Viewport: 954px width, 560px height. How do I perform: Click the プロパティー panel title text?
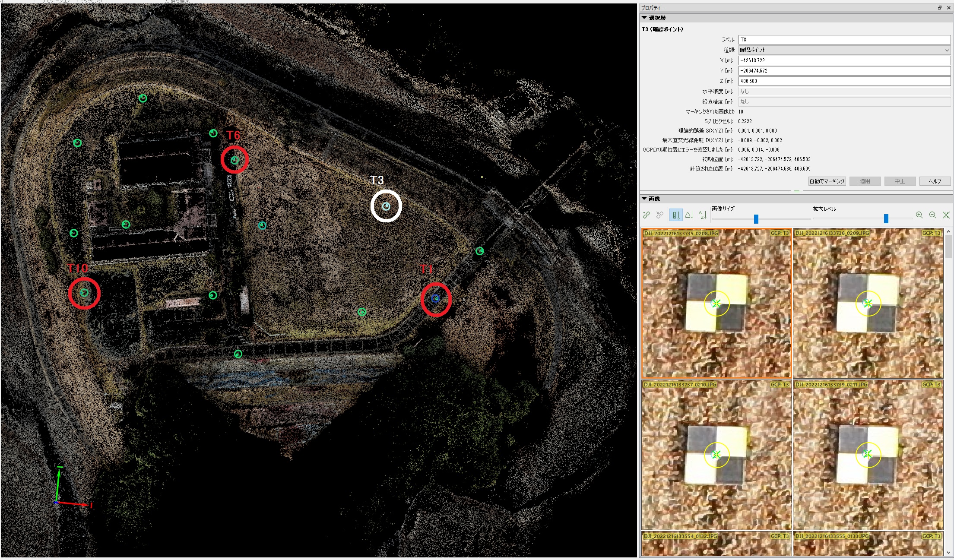653,8
